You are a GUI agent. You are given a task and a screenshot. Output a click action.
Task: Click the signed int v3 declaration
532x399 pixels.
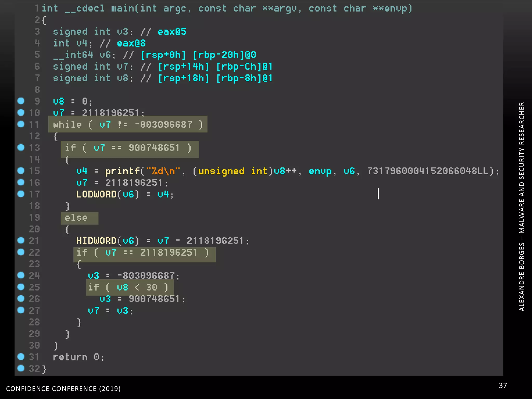coord(93,32)
